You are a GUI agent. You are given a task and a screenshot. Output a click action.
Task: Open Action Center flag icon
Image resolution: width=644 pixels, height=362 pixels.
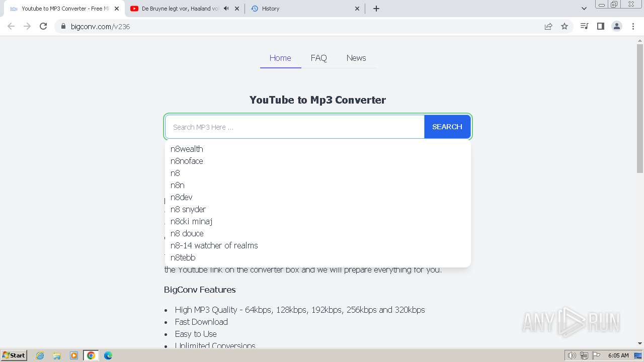[596, 355]
